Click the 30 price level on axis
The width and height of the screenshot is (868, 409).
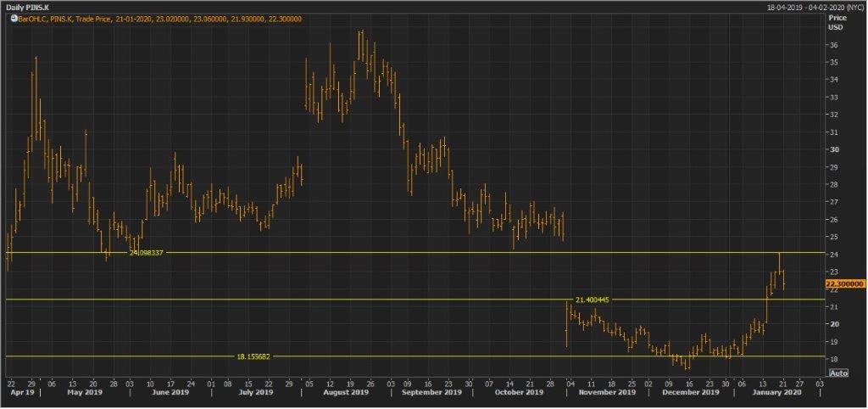coord(834,150)
